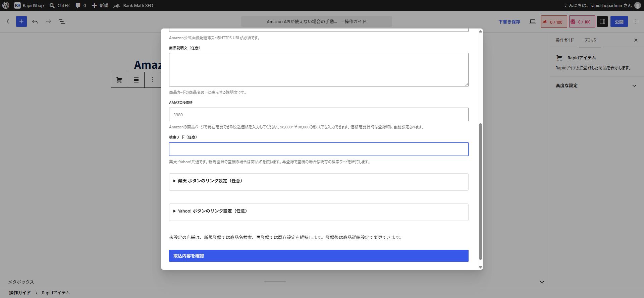Open the Content AI score 0/100 button
Image resolution: width=644 pixels, height=298 pixels.
click(582, 22)
